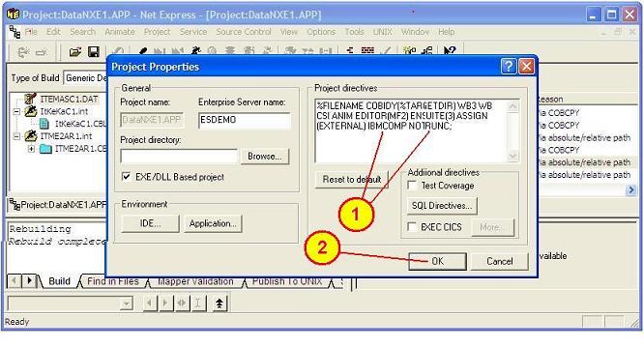The width and height of the screenshot is (644, 348).
Task: Click the Save floppy disk toolbar icon
Action: 94,52
